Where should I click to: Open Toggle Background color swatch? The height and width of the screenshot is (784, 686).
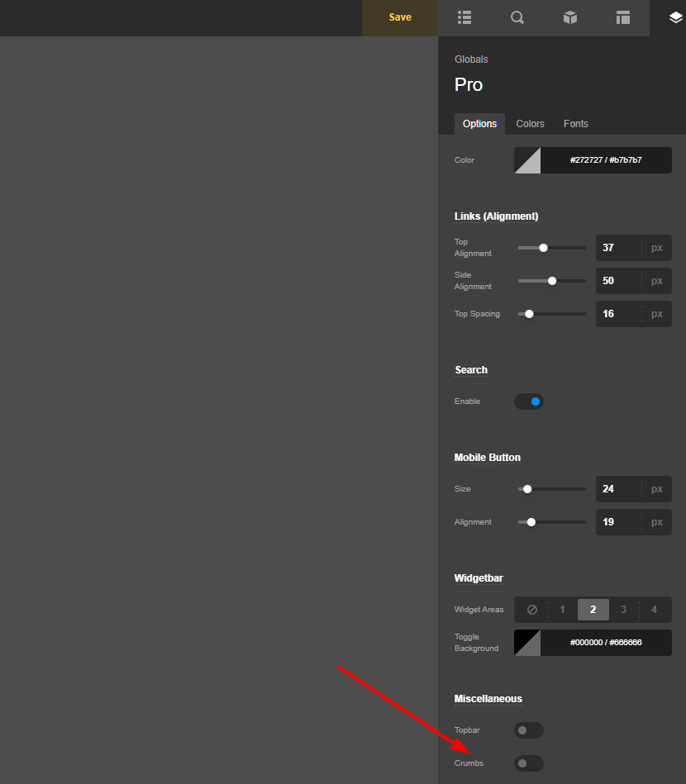click(527, 643)
